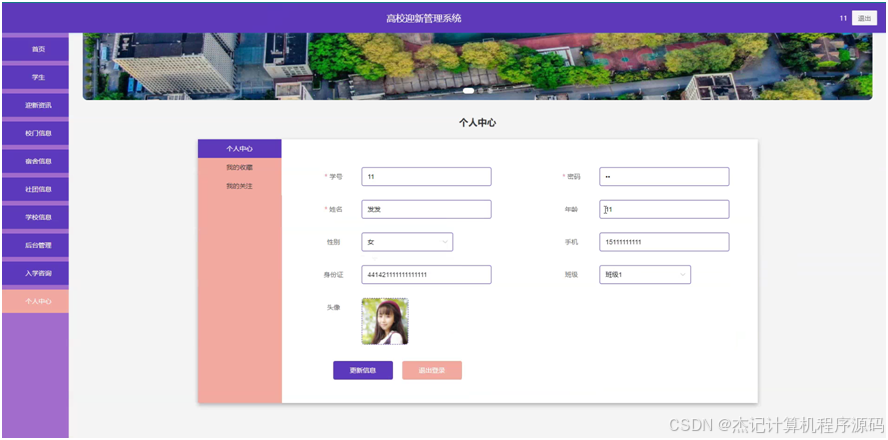Viewport: 888px width, 440px height.
Task: Click the 手机 input field
Action: tap(664, 242)
